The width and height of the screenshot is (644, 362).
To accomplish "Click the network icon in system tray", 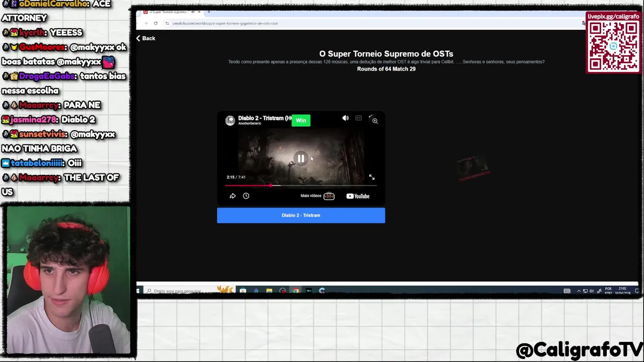I will [585, 291].
